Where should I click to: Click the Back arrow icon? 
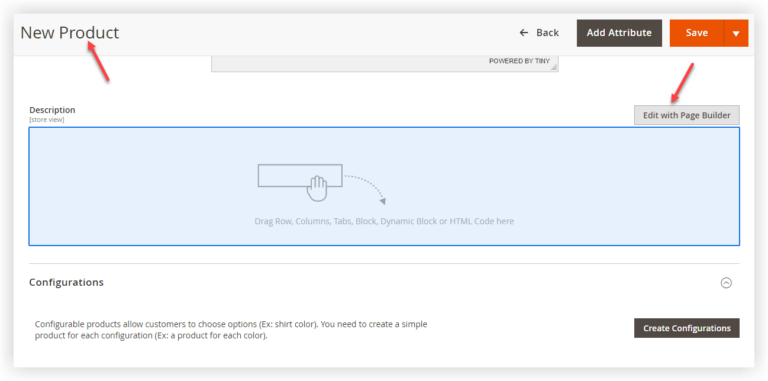click(524, 33)
